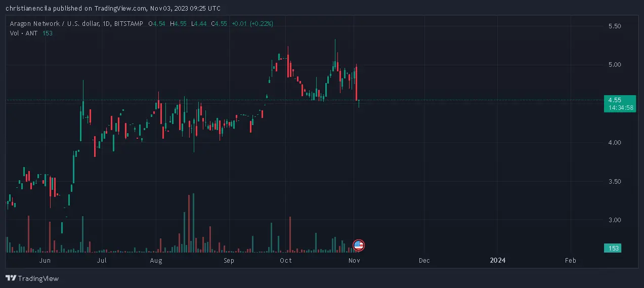Screen dimensions: 644x288
Task: Click the 14:34:58 countdown timer label
Action: coord(619,108)
